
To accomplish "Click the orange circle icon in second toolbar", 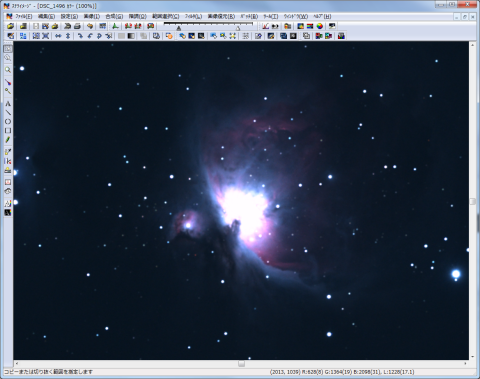I will coord(169,36).
